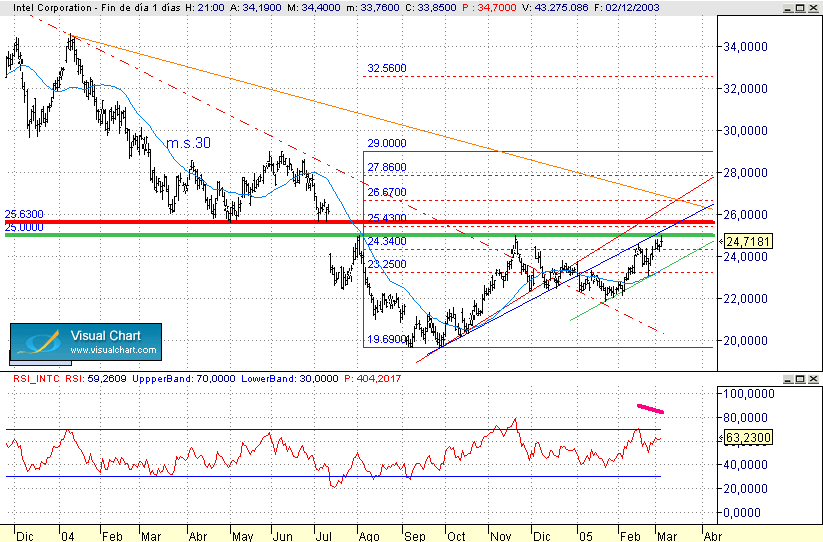Click the 24.3400 level label
This screenshot has width=823, height=542.
(387, 241)
